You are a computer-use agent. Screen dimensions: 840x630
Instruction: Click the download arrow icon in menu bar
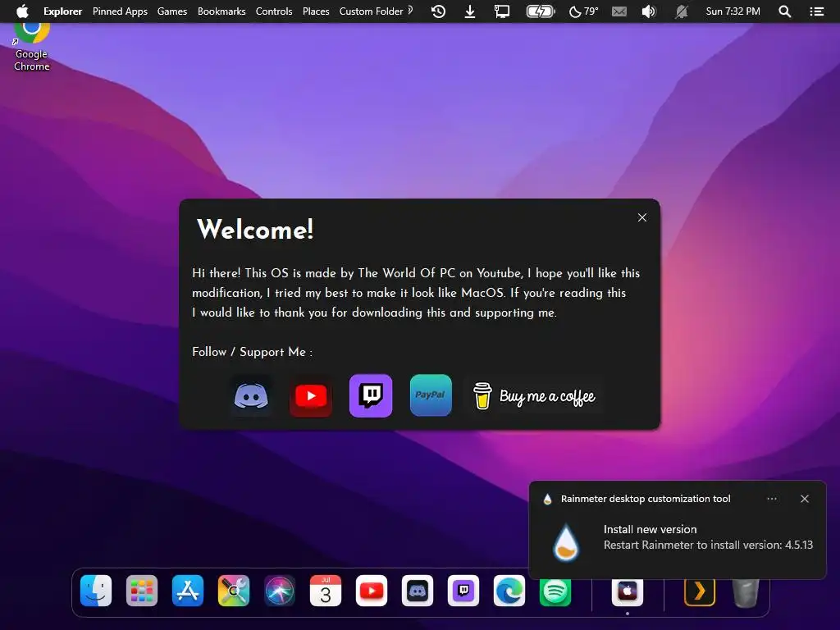(470, 11)
